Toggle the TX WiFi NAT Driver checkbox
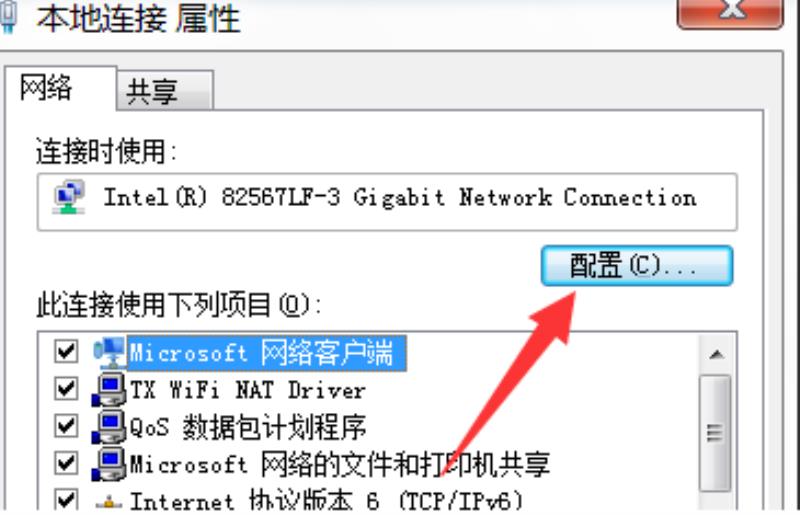Image resolution: width=800 pixels, height=515 pixels. [66, 389]
